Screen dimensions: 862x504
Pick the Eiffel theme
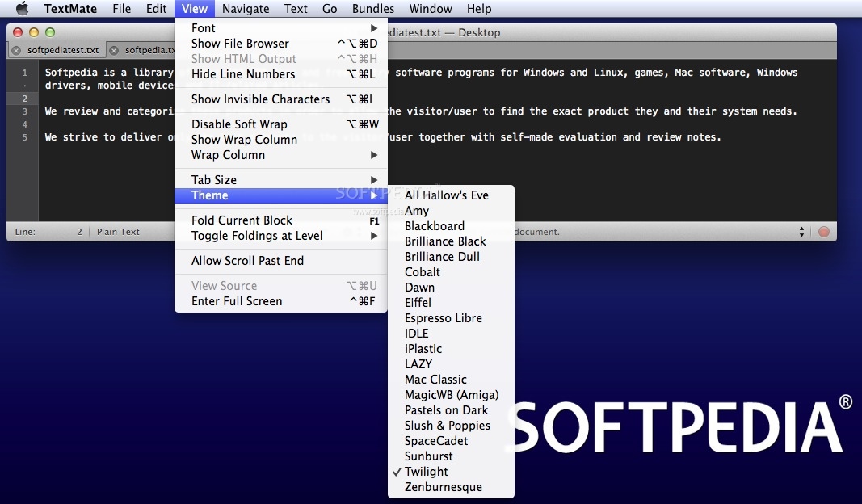coord(451,303)
